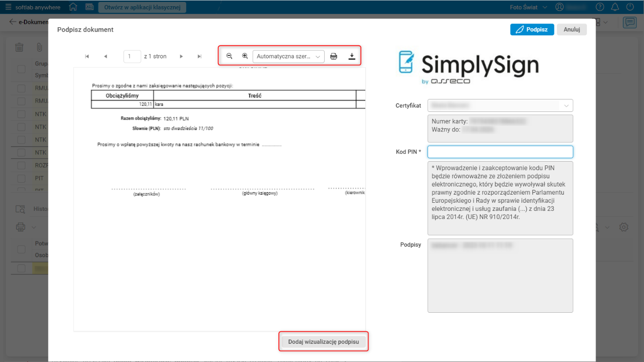Viewport: 644px width, 362px height.
Task: Log out using the power icon
Action: tap(630, 7)
